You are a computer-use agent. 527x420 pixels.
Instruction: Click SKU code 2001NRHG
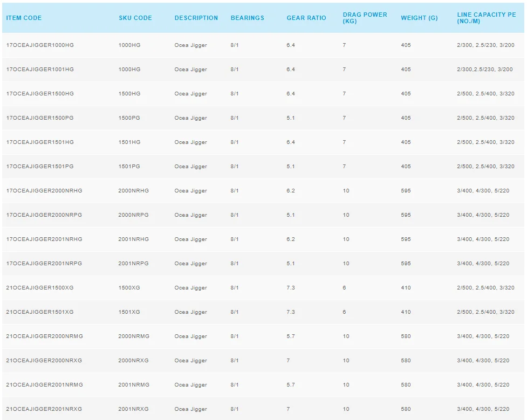133,239
